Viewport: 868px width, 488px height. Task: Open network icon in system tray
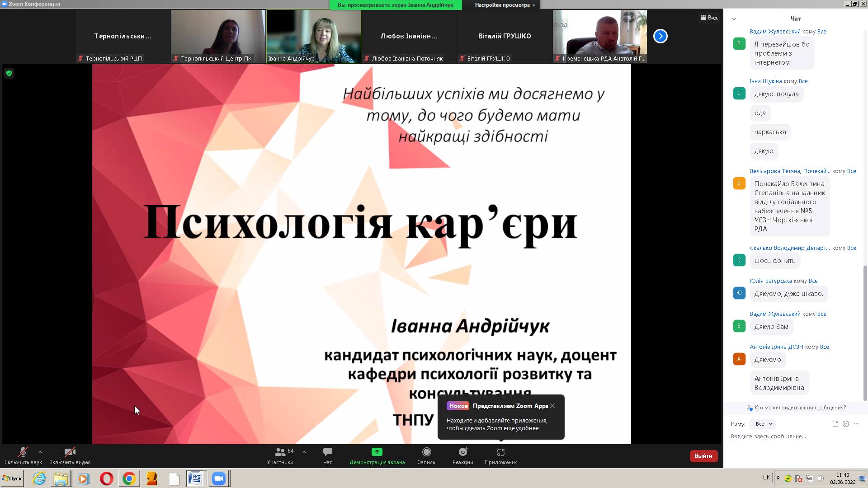click(x=810, y=479)
